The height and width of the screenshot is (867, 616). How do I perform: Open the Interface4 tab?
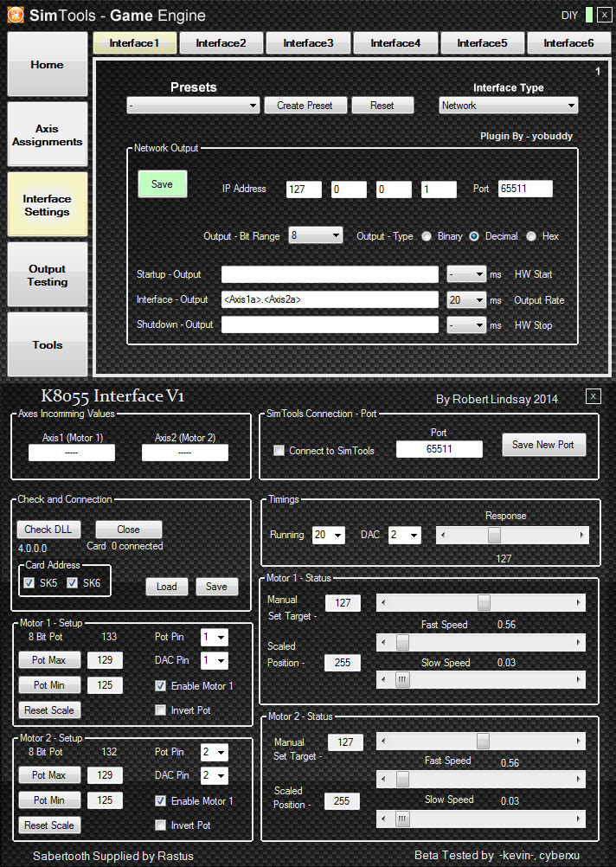tap(395, 43)
